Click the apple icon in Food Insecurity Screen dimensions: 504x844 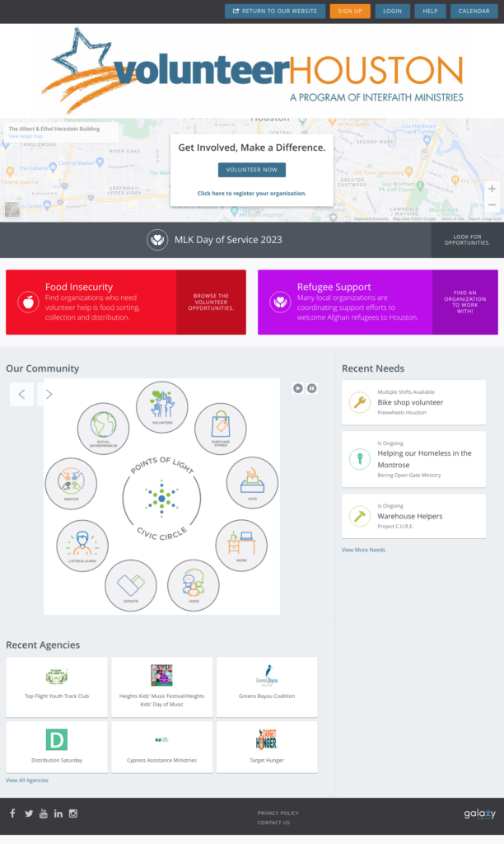click(x=29, y=302)
